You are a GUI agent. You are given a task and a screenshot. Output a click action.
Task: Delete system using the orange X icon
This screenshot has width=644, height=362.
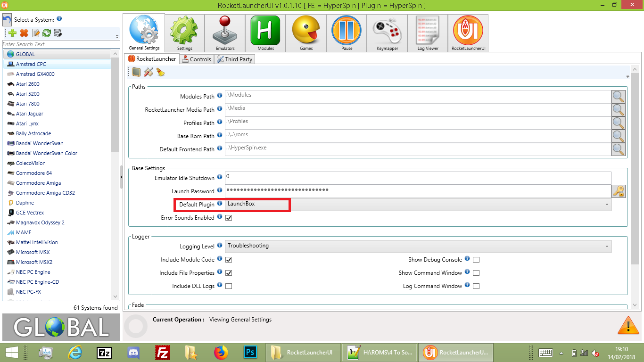pyautogui.click(x=24, y=33)
